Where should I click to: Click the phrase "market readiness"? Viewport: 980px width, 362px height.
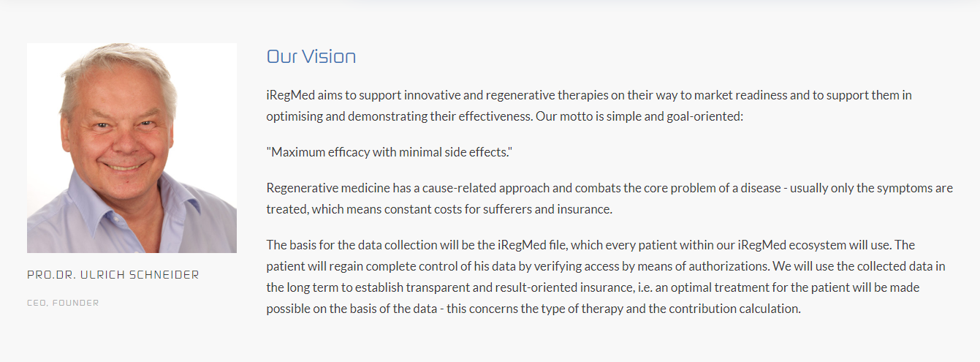[741, 95]
